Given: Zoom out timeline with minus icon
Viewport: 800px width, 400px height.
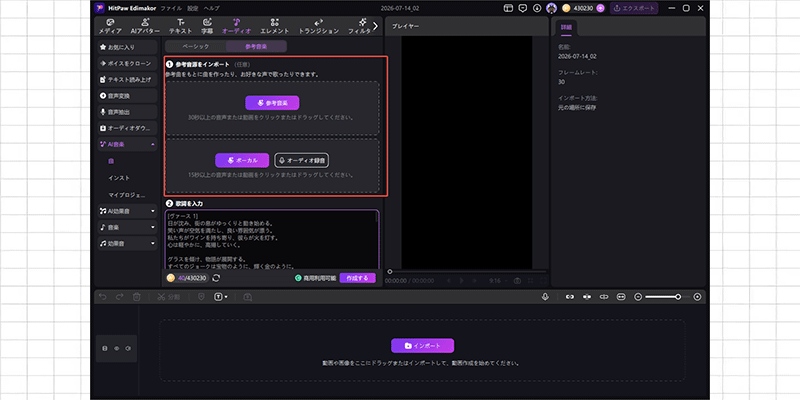Looking at the screenshot, I should coord(637,296).
